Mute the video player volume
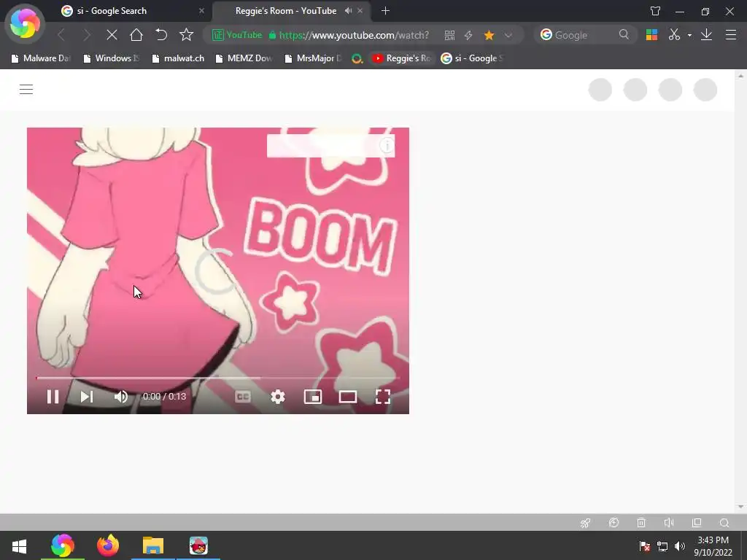747x560 pixels. coord(121,396)
